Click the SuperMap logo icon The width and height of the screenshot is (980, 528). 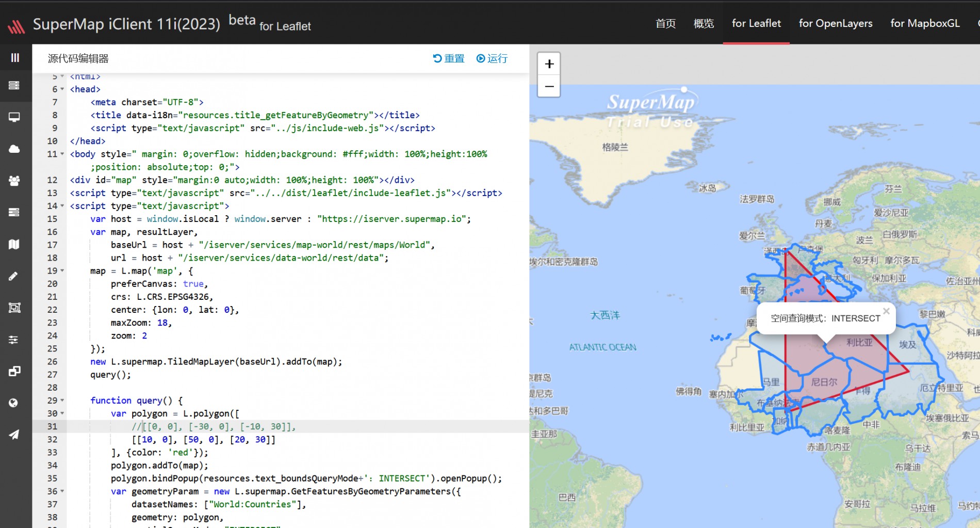16,26
